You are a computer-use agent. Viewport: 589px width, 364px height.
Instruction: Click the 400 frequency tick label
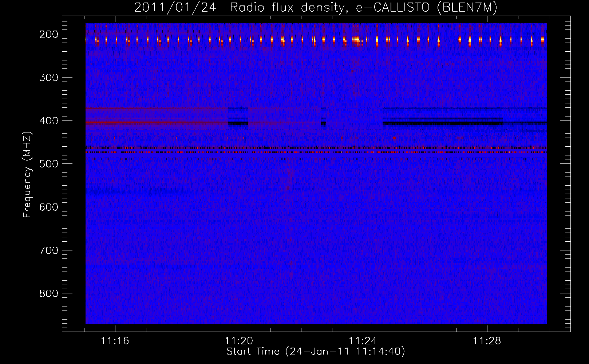point(48,121)
